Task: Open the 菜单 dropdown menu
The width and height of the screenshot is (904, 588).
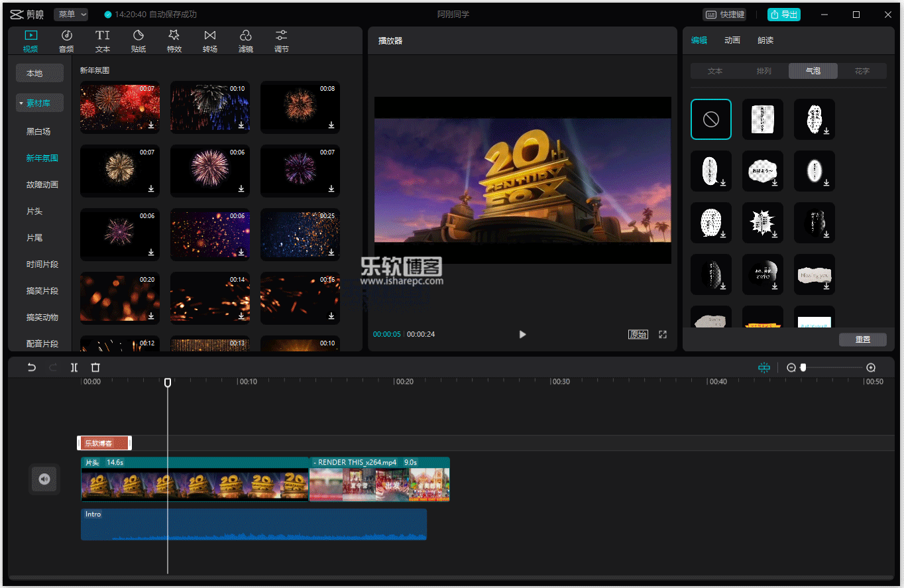Action: (x=71, y=14)
